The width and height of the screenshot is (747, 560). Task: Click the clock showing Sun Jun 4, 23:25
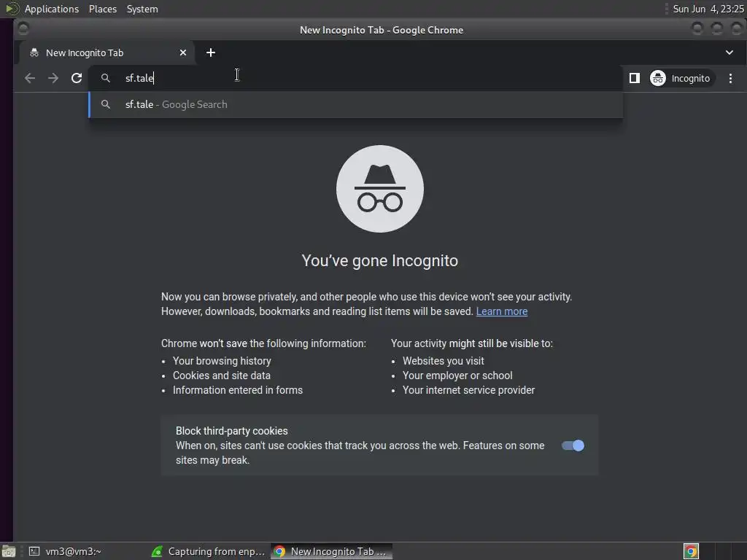[708, 9]
